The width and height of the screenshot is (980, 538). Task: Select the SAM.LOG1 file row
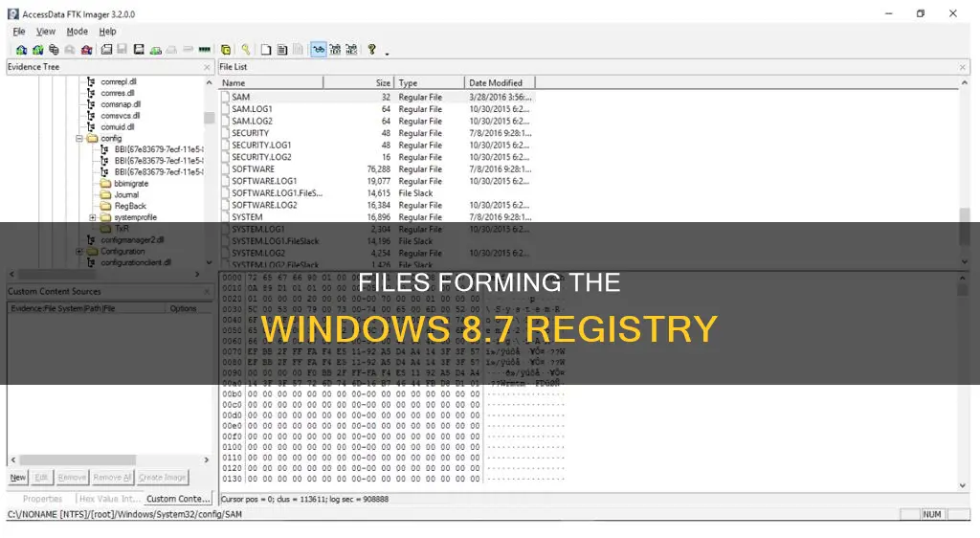377,109
